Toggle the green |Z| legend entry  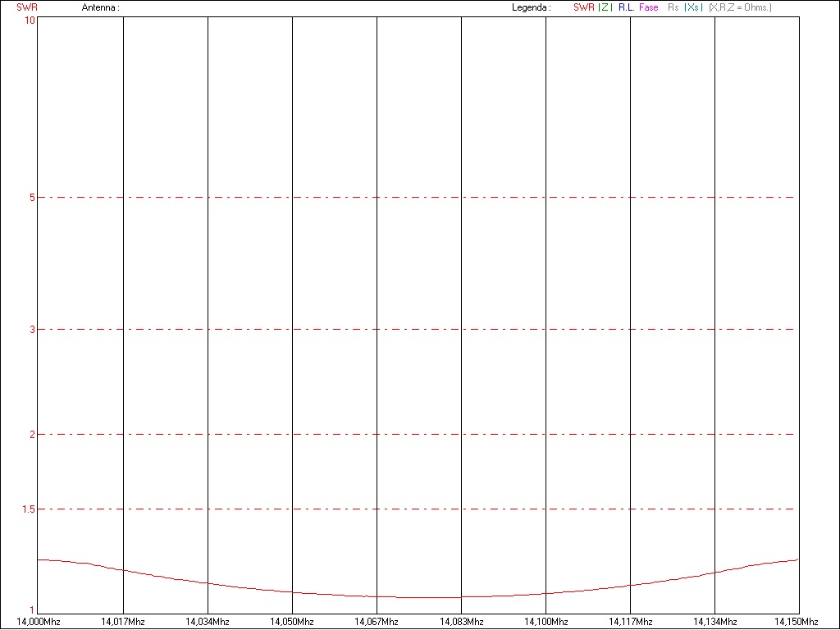[605, 7]
